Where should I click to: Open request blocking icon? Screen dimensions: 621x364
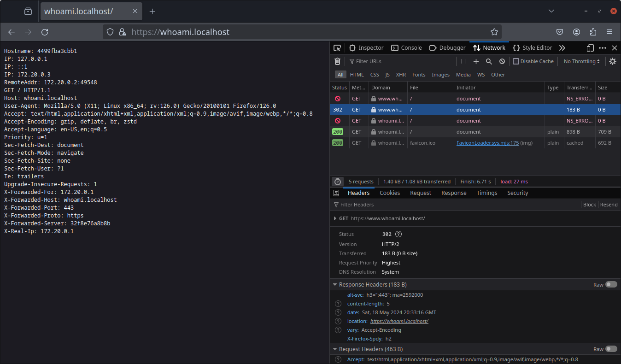[502, 61]
